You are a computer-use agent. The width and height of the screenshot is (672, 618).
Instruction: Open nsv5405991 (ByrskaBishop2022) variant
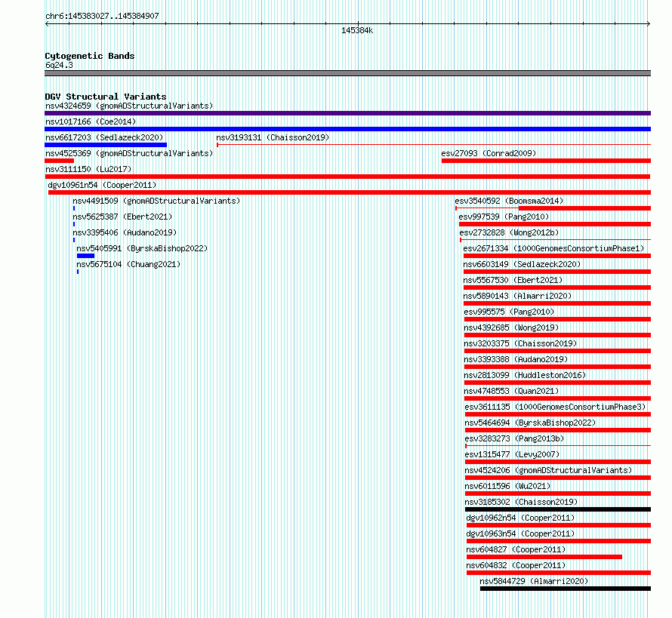point(142,248)
